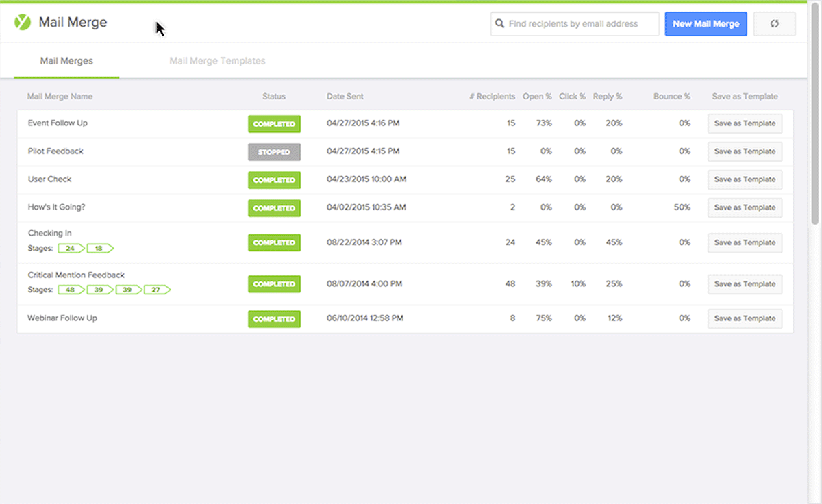822x504 pixels.
Task: Open the Event Follow Up mail merge
Action: point(58,123)
